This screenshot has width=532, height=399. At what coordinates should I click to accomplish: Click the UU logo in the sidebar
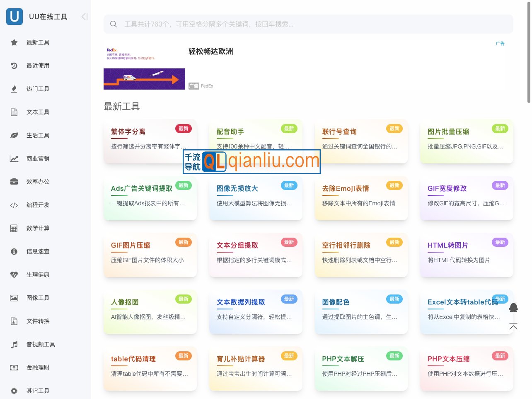tap(14, 16)
